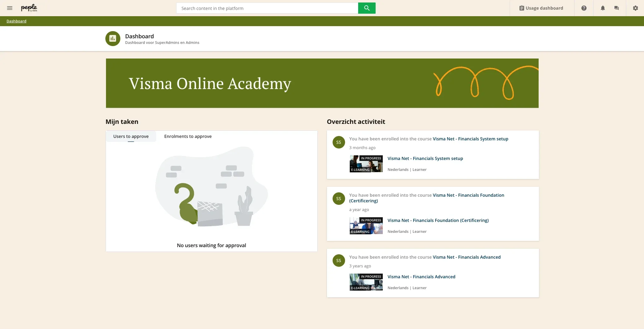Open the help question mark icon
Viewport: 644px width, 329px height.
[584, 8]
